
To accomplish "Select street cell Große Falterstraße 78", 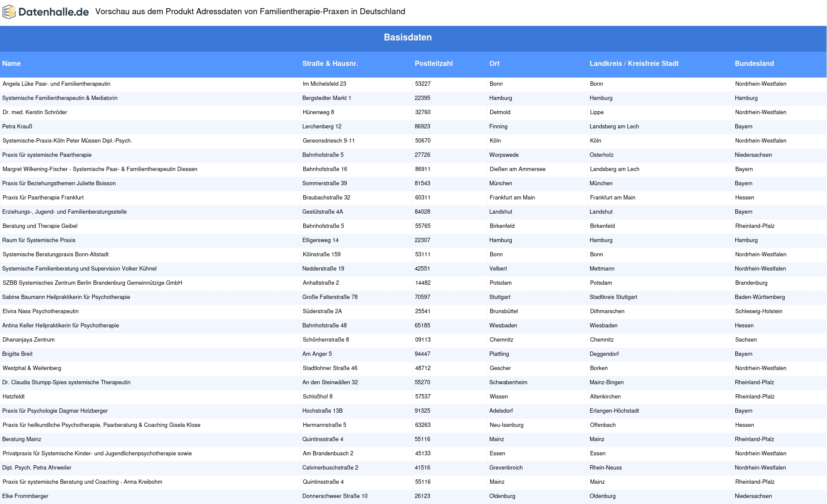I will 330,297.
